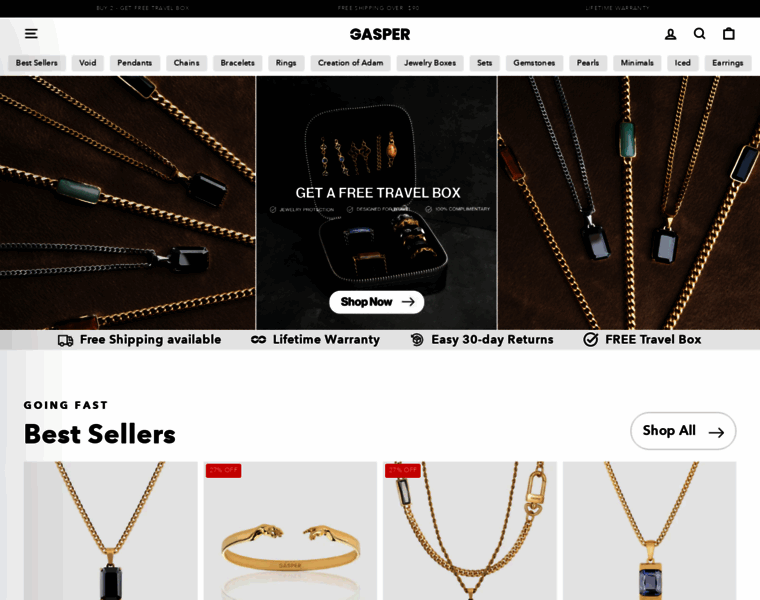Select the Best Sellers category tab
Image resolution: width=760 pixels, height=600 pixels.
(x=37, y=63)
